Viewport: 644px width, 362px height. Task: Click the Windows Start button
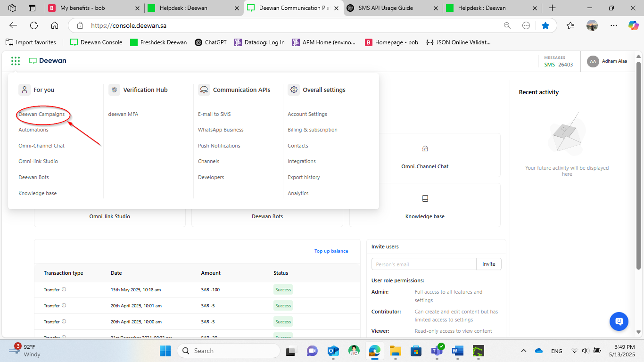point(165,351)
